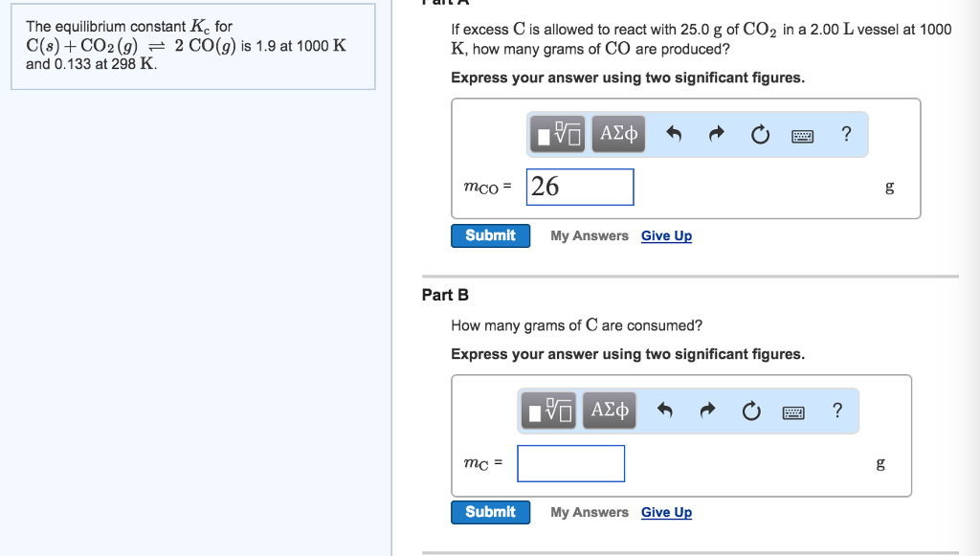Redo the entry in Part B
The image size is (980, 556).
pyautogui.click(x=707, y=410)
